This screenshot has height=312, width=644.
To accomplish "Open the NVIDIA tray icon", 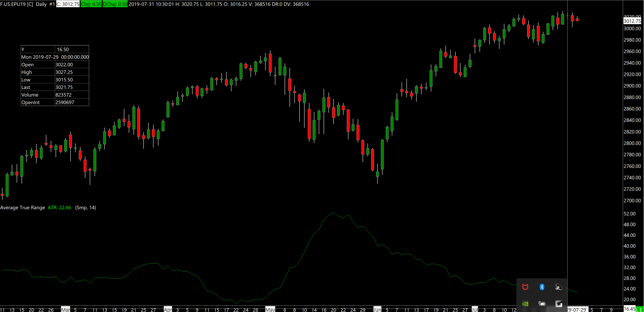I will [525, 304].
